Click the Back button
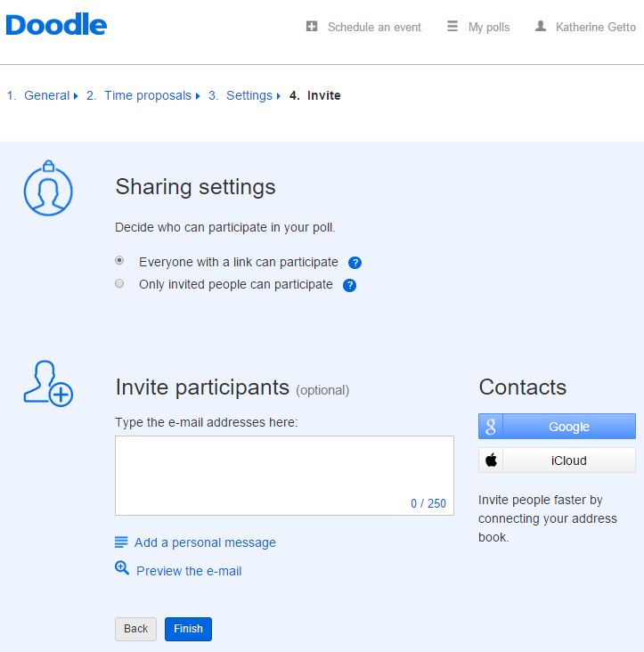644x652 pixels. click(135, 629)
